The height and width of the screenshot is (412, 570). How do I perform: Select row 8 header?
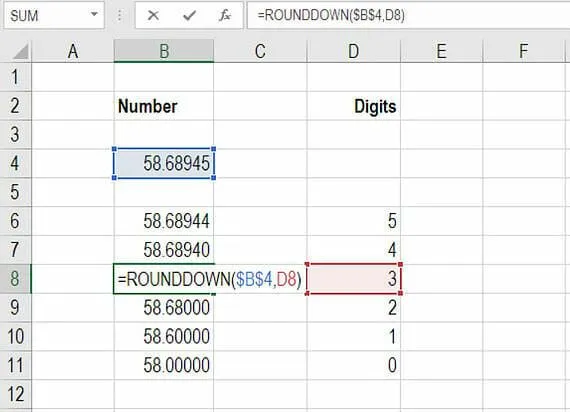tap(15, 279)
